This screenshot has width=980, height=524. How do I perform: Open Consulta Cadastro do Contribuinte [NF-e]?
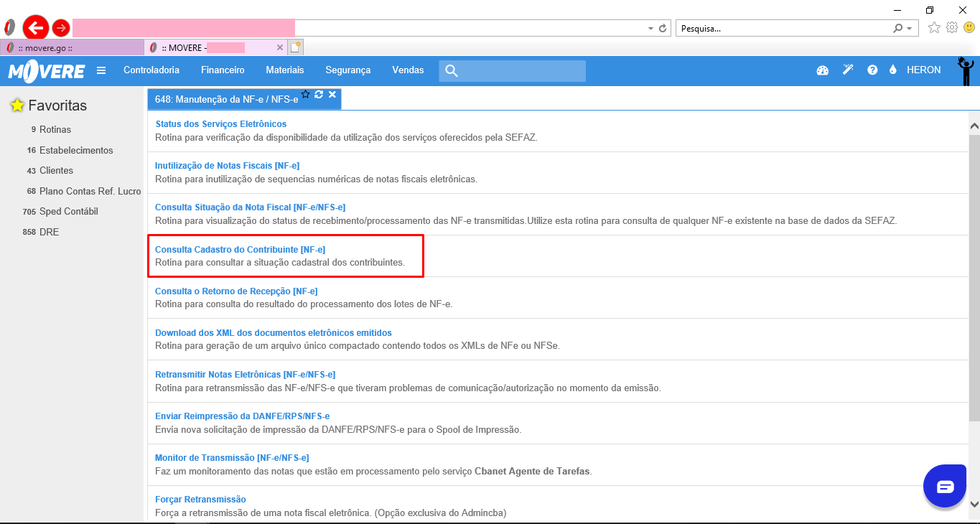click(x=240, y=249)
